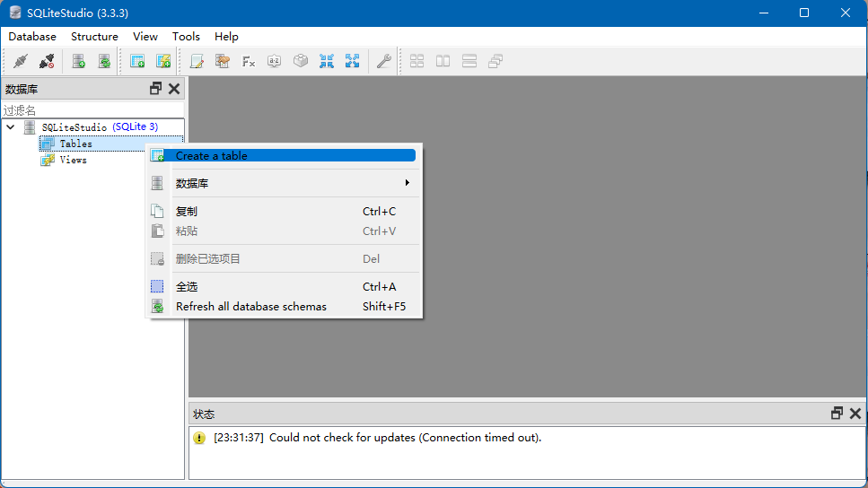Select the Tables node in the tree
Screen dimensions: 868x488
coord(75,144)
